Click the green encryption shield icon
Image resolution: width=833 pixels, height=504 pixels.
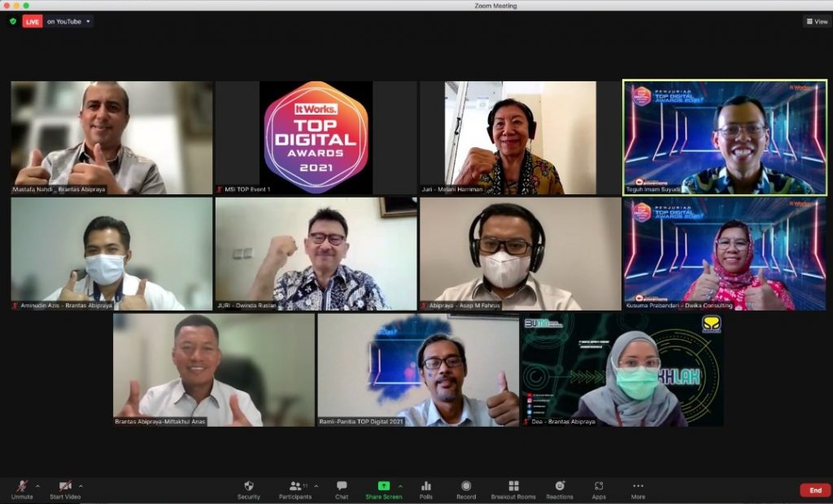pyautogui.click(x=13, y=21)
